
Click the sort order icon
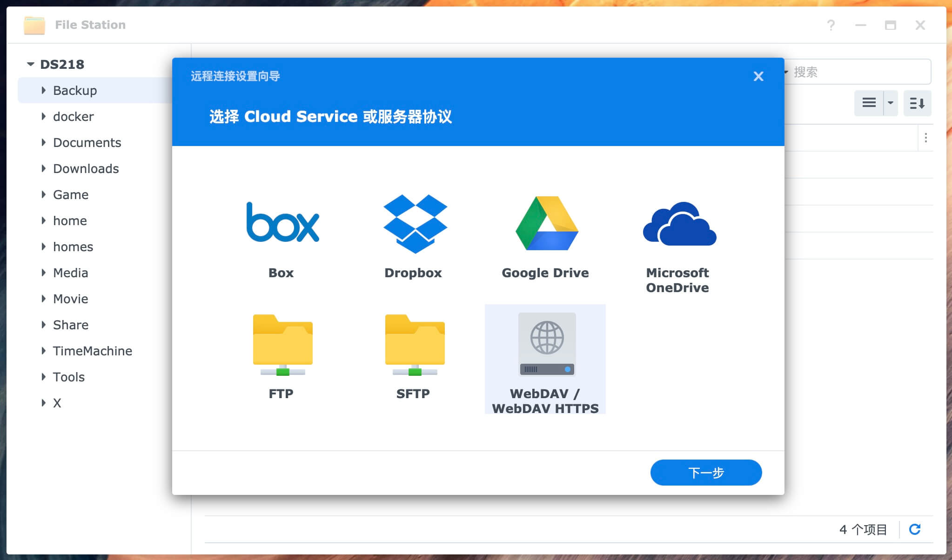tap(917, 103)
